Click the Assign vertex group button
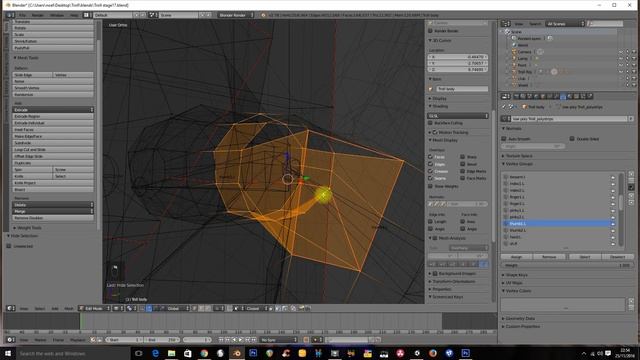The width and height of the screenshot is (640, 360). pos(516,257)
